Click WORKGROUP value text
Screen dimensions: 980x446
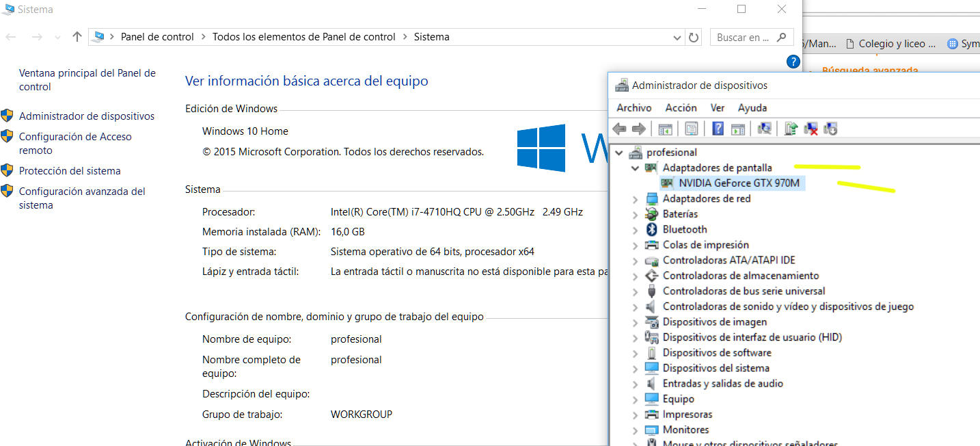coord(362,415)
